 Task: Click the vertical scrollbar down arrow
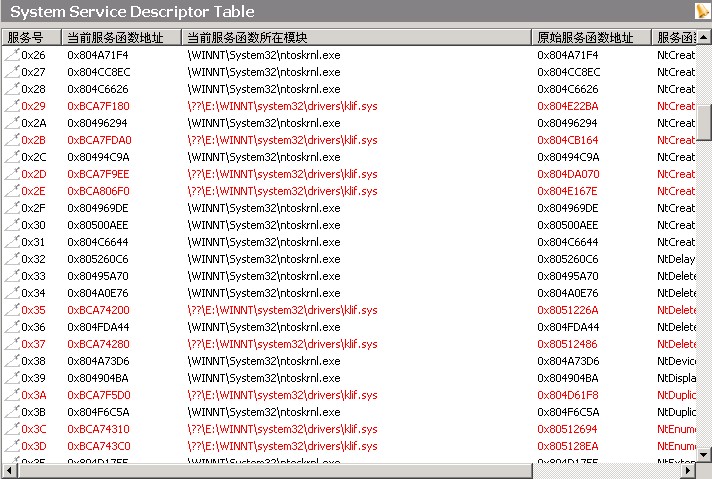point(704,454)
